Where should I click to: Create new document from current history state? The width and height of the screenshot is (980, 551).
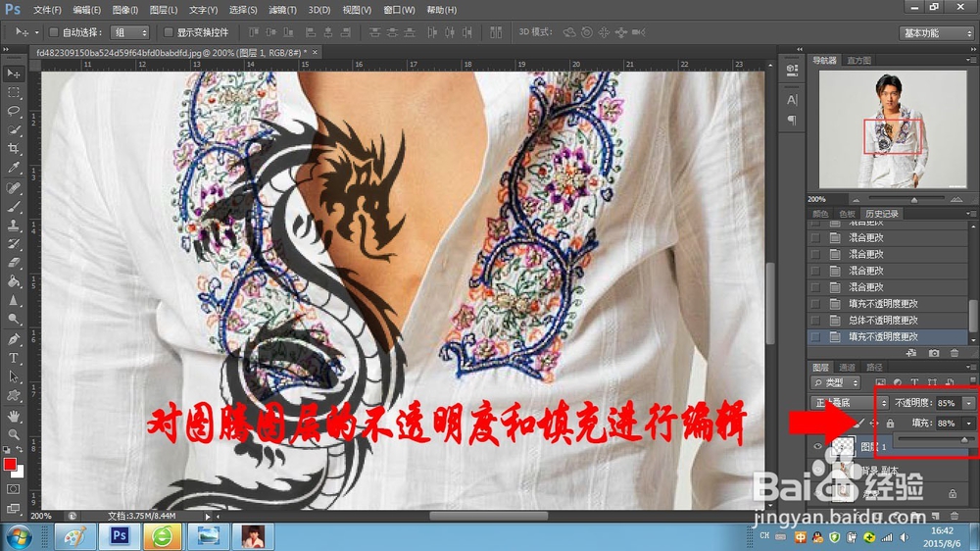(911, 353)
